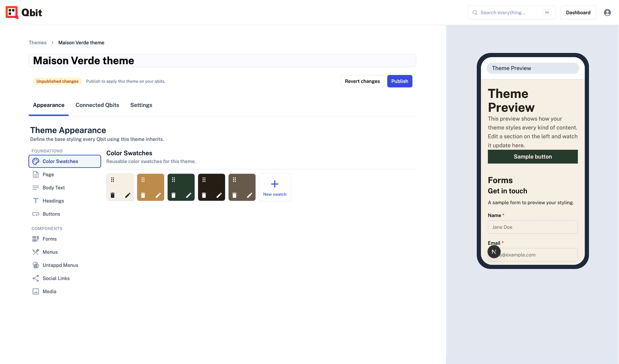Open the Menus component section
The width and height of the screenshot is (619, 364).
click(x=65, y=252)
